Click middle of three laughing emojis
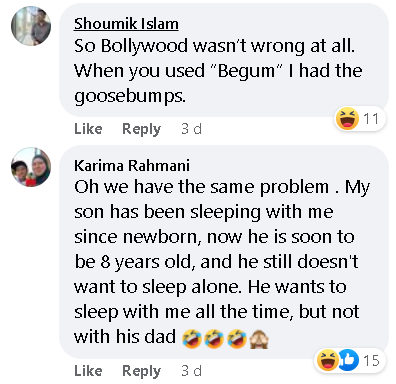 [x=214, y=339]
